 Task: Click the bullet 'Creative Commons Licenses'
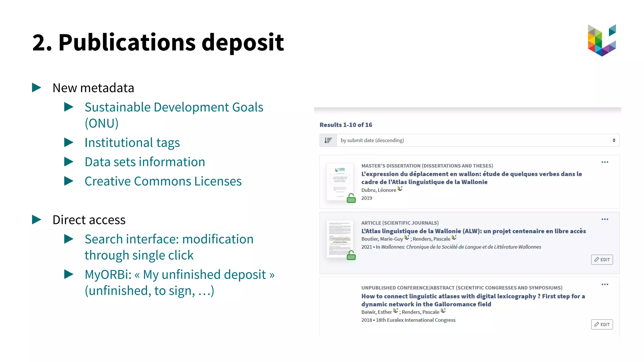(163, 181)
